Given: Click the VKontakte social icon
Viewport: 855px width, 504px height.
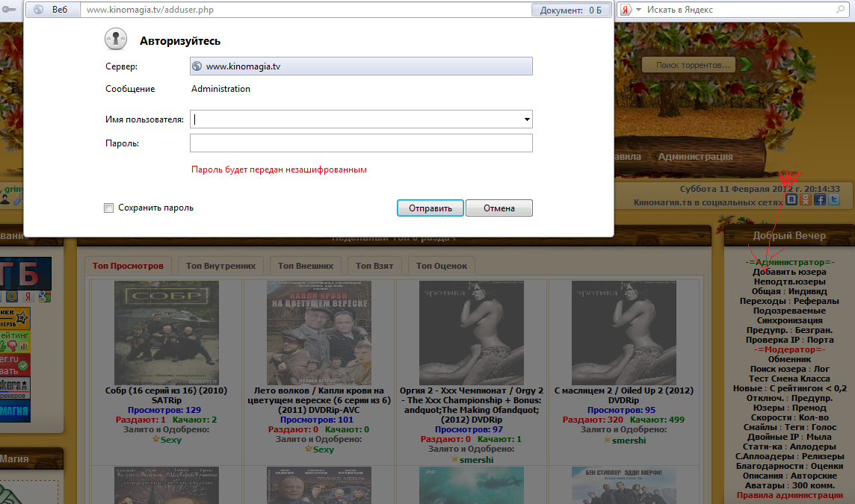Looking at the screenshot, I should point(791,200).
